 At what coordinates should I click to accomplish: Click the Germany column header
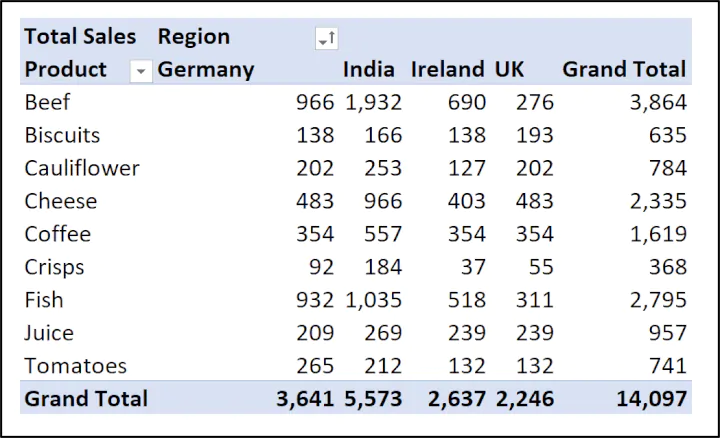(206, 70)
